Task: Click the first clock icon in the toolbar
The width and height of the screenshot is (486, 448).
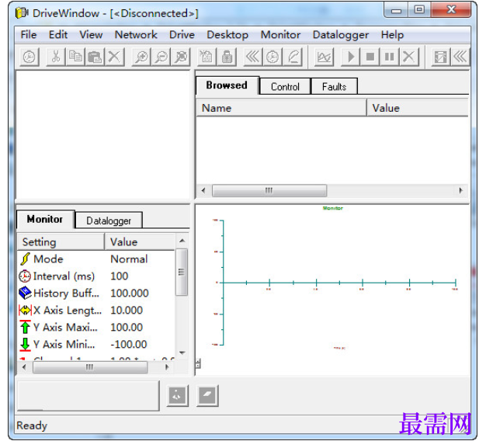Action: click(x=30, y=57)
